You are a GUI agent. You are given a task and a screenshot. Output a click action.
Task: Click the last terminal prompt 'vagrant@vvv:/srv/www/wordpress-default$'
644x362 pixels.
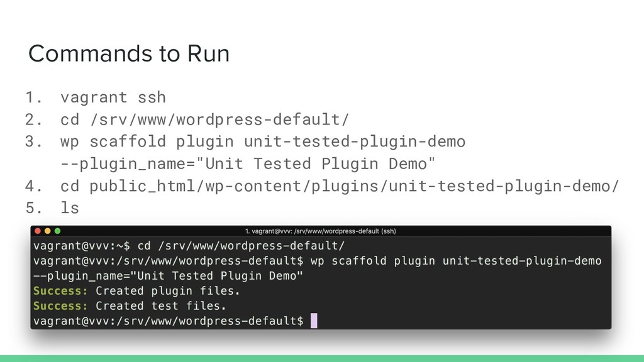[169, 321]
